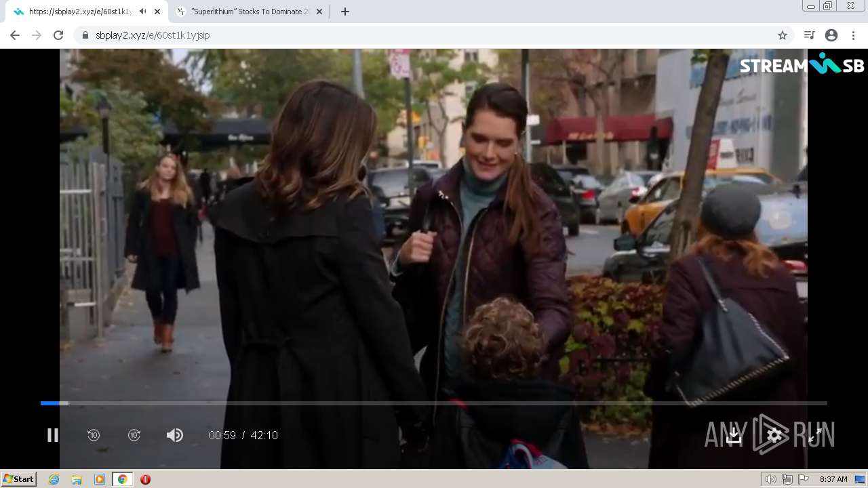
Task: Close the Superlithium Stocks tab
Action: click(319, 12)
